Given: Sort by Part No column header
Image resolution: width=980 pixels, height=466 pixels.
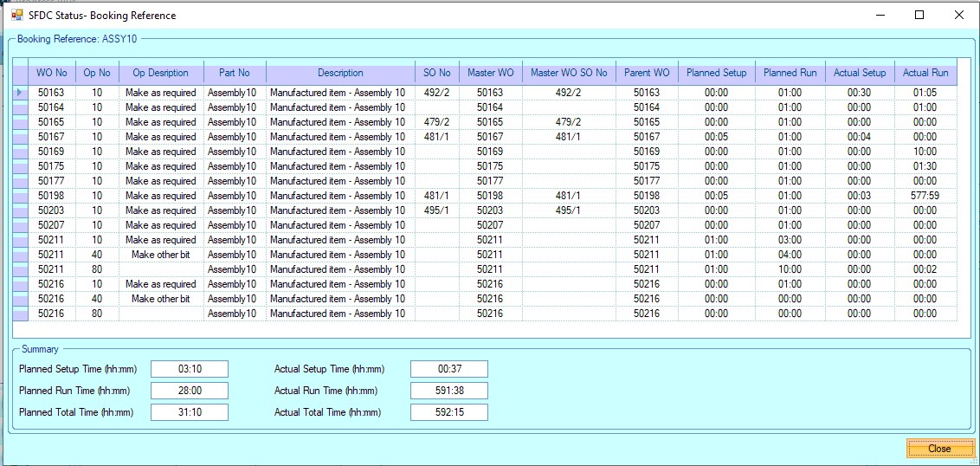Looking at the screenshot, I should tap(235, 73).
